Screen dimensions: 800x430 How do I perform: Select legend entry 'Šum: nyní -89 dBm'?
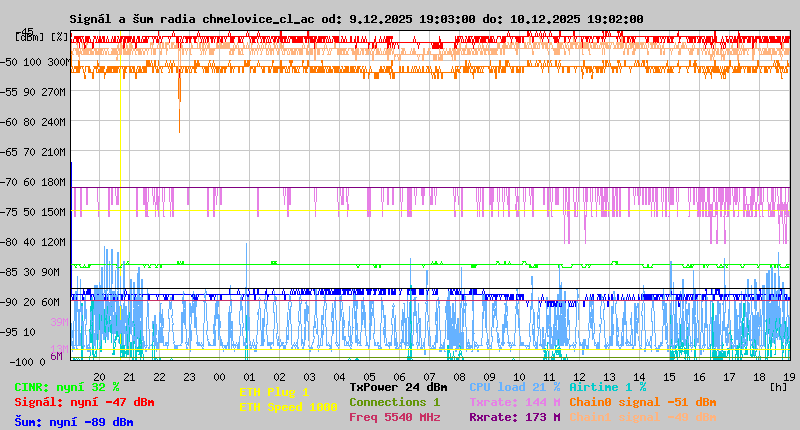[74, 422]
